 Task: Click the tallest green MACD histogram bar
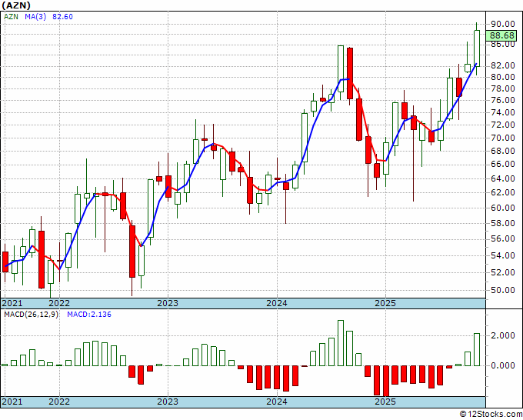pyautogui.click(x=341, y=343)
